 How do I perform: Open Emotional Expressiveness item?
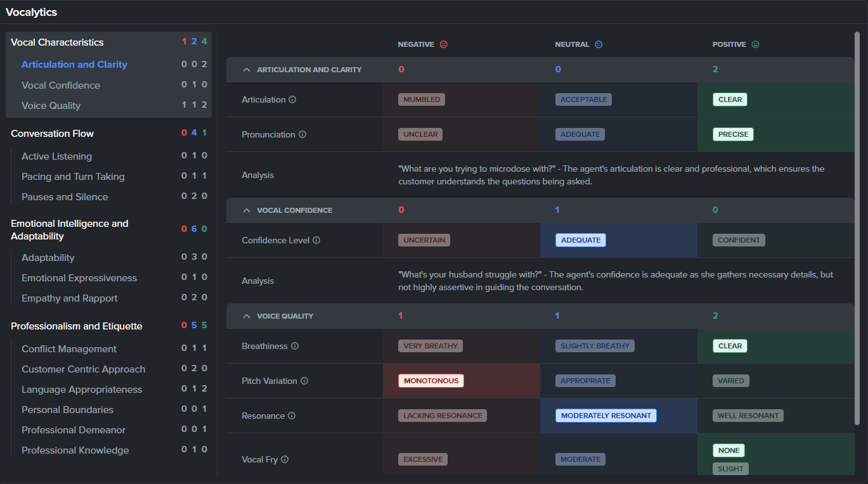[79, 278]
